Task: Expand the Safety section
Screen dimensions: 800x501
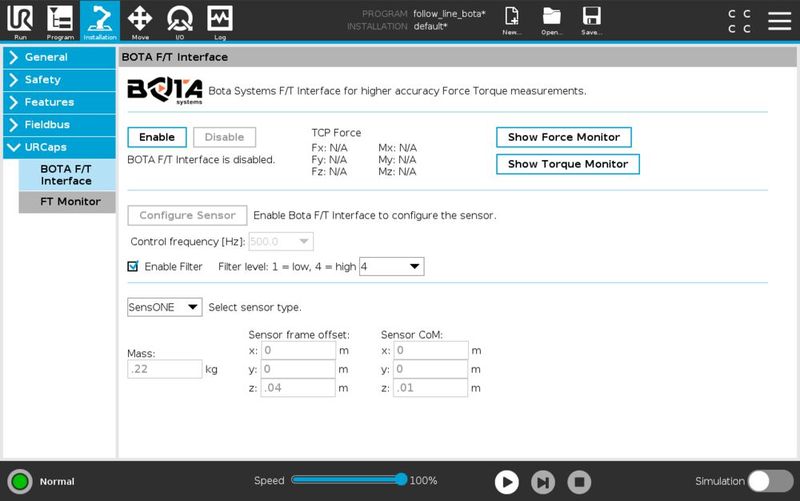Action: (x=59, y=80)
